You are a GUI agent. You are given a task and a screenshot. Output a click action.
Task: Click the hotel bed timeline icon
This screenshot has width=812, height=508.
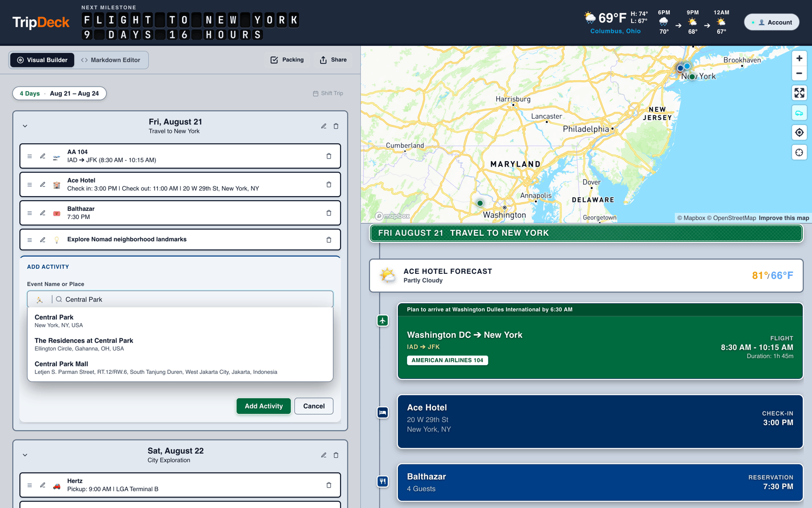(x=383, y=412)
